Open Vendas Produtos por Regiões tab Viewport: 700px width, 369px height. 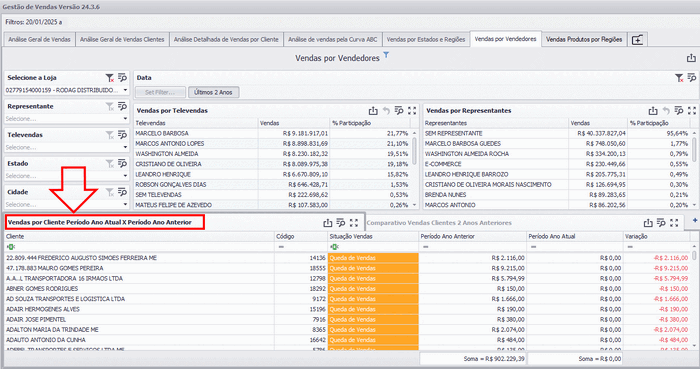click(584, 40)
